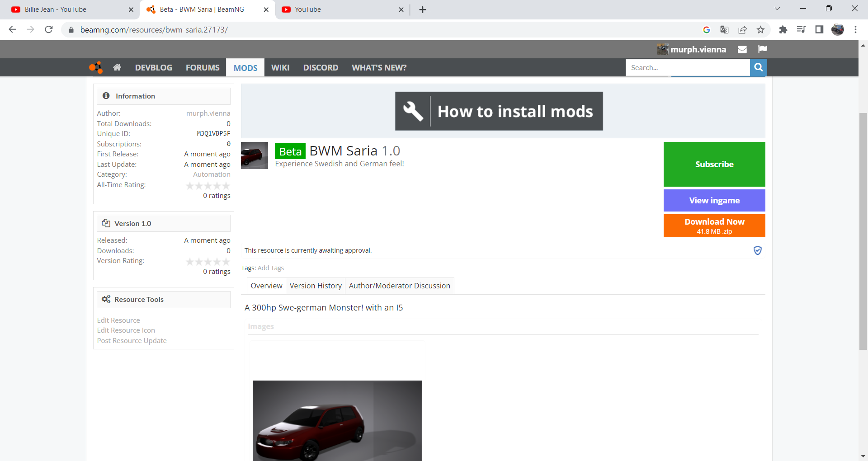Click the page vertical scrollbar thumb
This screenshot has height=461, width=868.
tap(863, 231)
